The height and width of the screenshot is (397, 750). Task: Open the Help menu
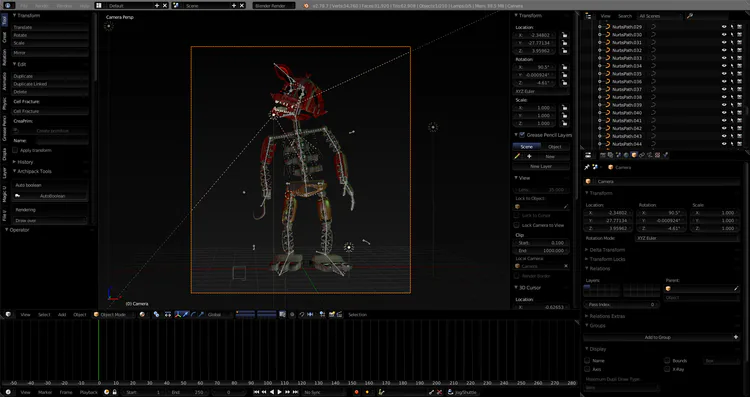(x=85, y=6)
